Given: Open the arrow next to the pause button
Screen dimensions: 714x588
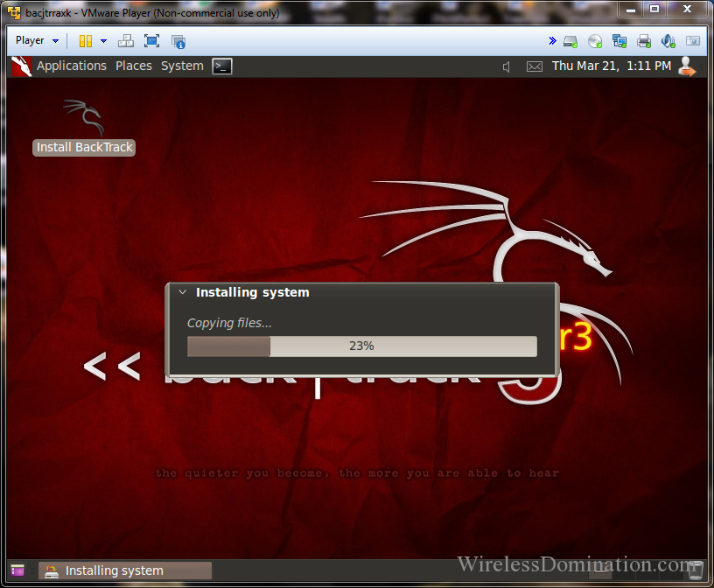Looking at the screenshot, I should pyautogui.click(x=104, y=41).
